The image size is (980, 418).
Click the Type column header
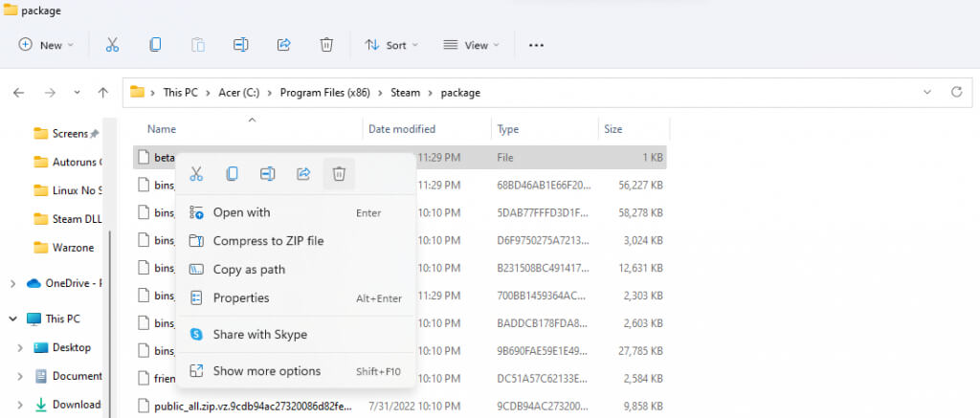coord(508,129)
